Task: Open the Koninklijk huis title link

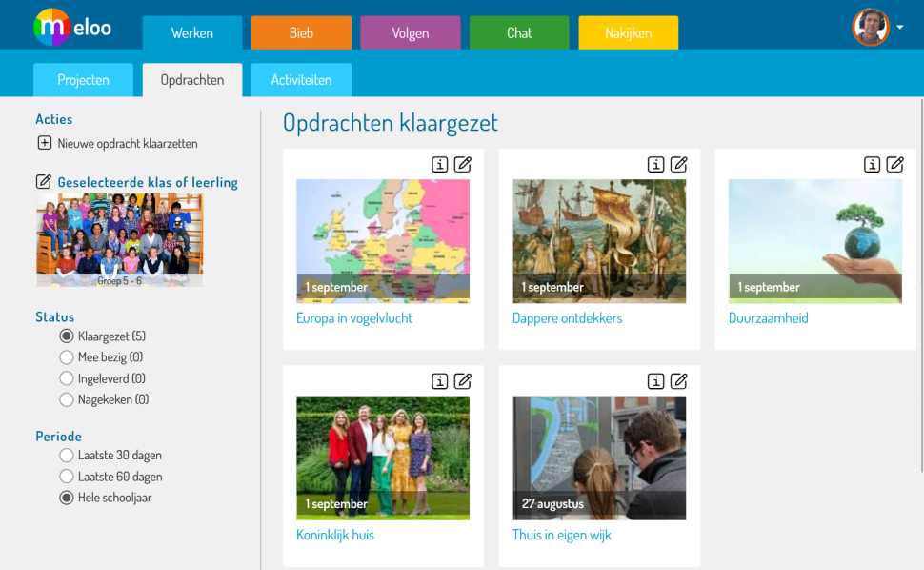Action: coord(335,535)
